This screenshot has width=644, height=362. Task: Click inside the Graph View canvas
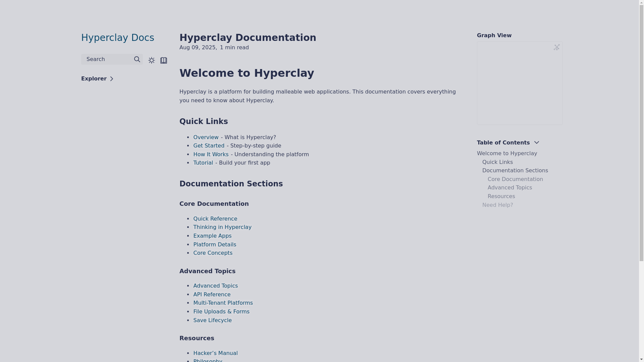click(520, 83)
